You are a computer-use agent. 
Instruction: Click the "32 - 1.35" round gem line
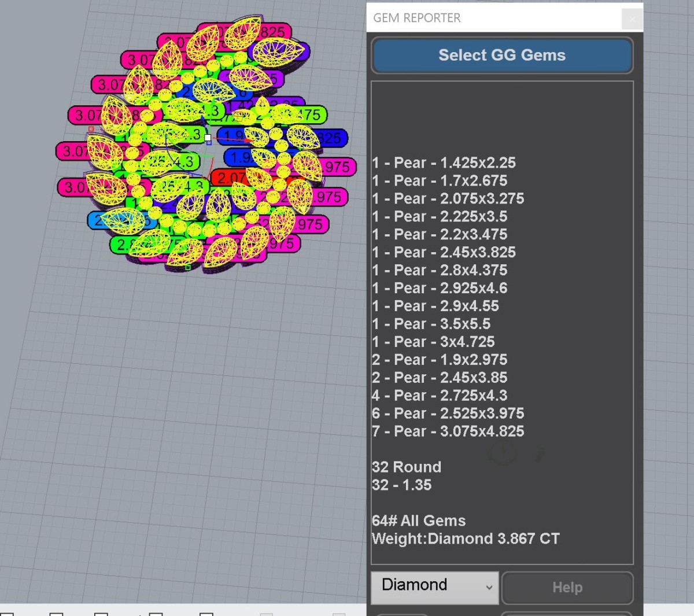pyautogui.click(x=402, y=485)
